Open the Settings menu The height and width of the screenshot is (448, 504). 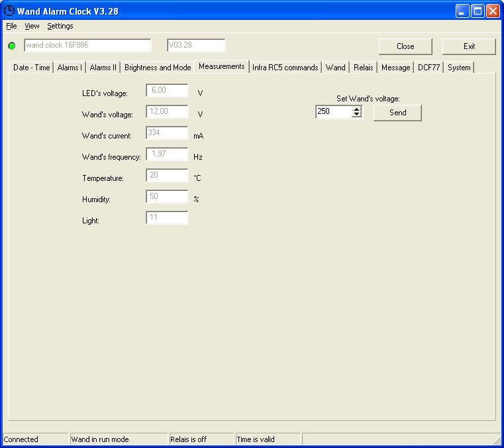coord(60,26)
